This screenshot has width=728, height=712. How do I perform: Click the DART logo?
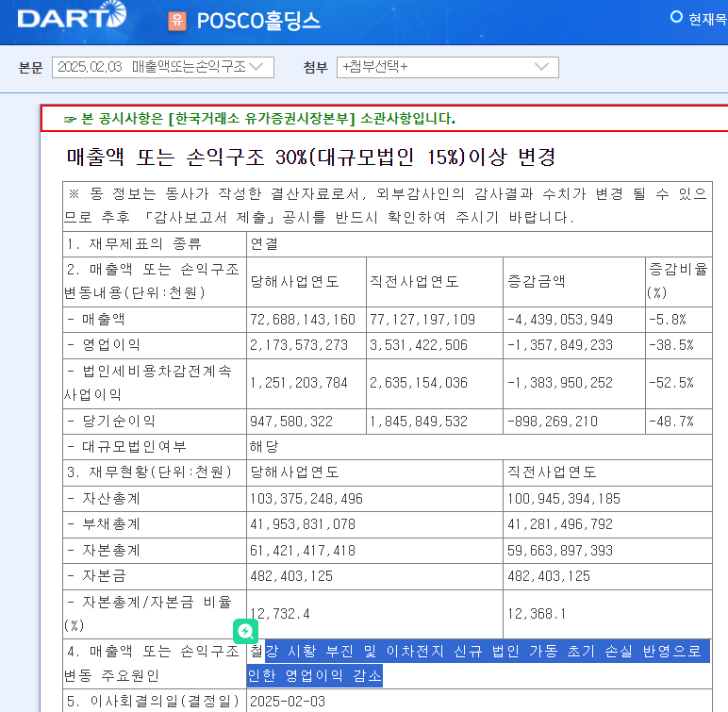coord(72,15)
